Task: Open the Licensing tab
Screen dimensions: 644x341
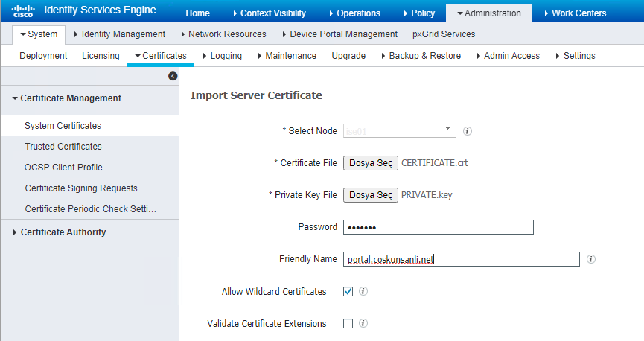Action: 101,55
